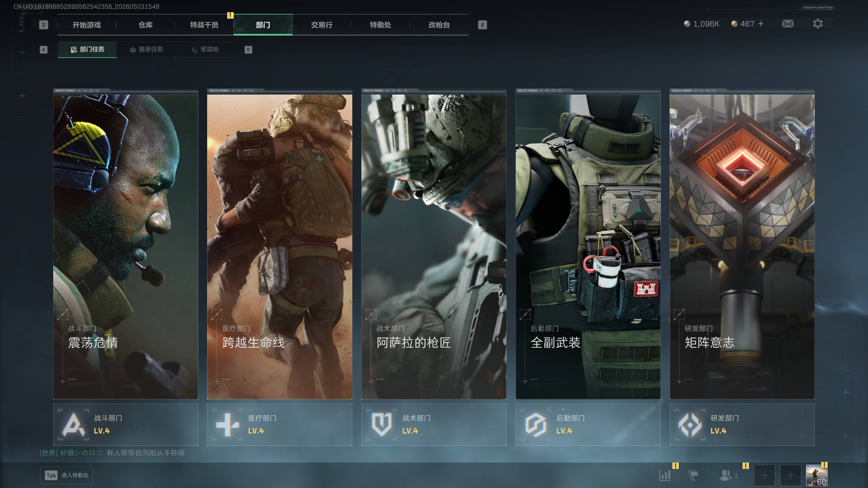Click the 战术部门 shield emblem icon
Screen dimensions: 868x488
382,424
